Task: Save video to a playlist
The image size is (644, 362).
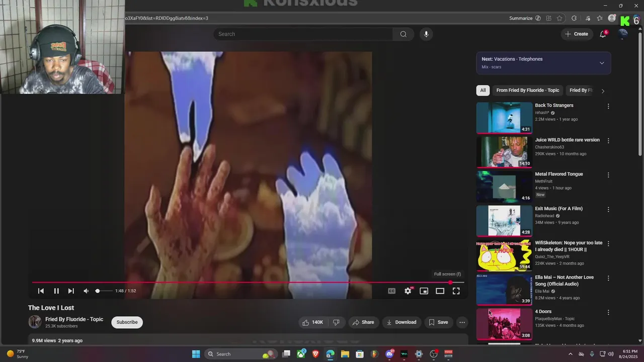Action: point(438,322)
